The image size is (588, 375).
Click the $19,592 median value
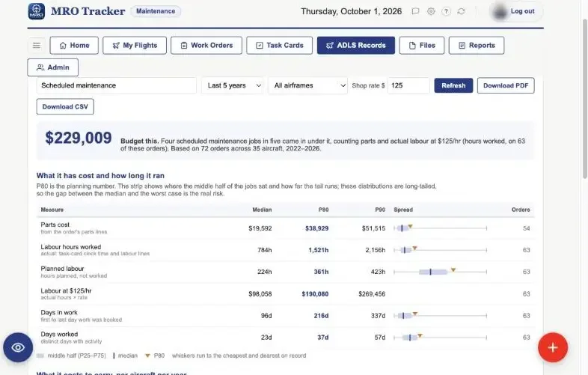point(260,228)
